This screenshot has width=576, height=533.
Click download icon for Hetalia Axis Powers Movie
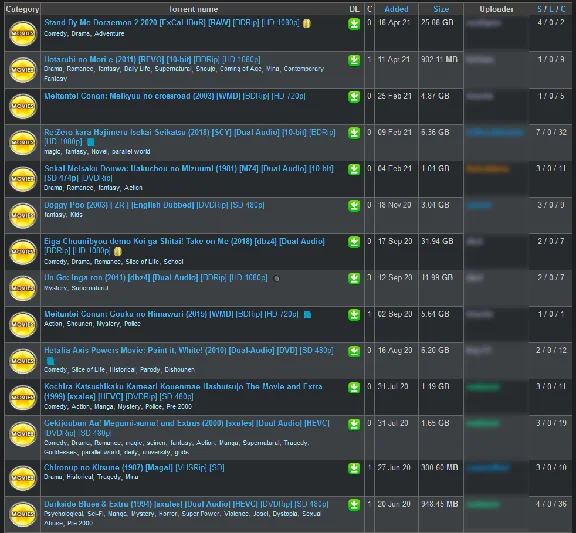pos(354,351)
